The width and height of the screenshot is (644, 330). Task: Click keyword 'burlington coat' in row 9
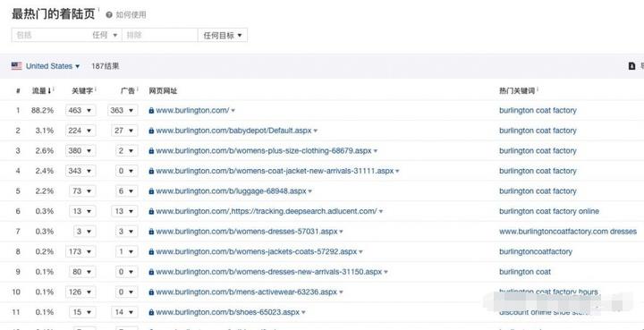click(x=525, y=272)
